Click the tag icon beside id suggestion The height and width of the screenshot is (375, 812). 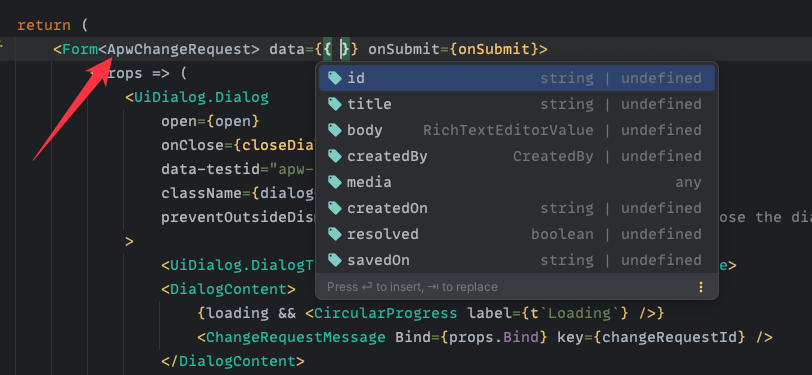click(x=335, y=78)
